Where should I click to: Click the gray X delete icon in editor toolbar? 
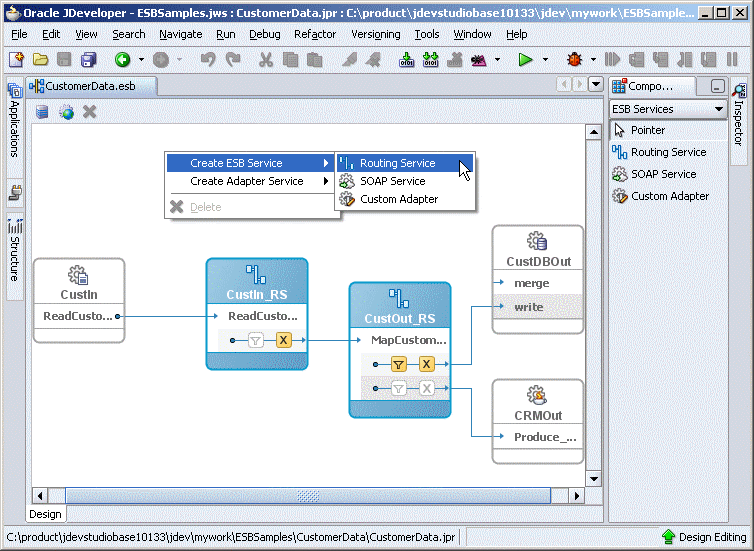pyautogui.click(x=89, y=112)
